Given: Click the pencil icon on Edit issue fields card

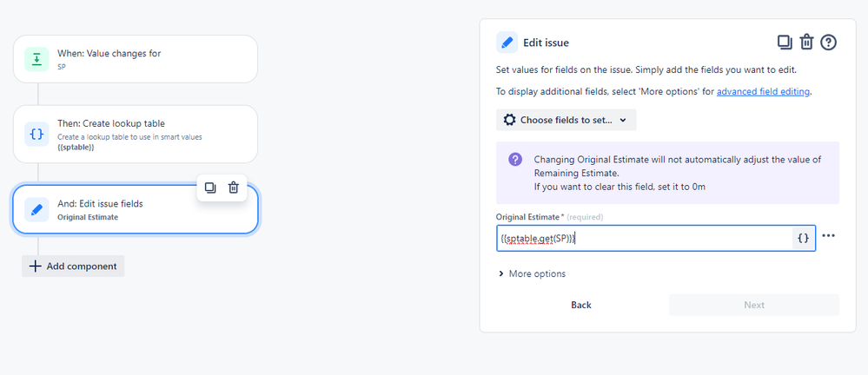Looking at the screenshot, I should coord(36,209).
